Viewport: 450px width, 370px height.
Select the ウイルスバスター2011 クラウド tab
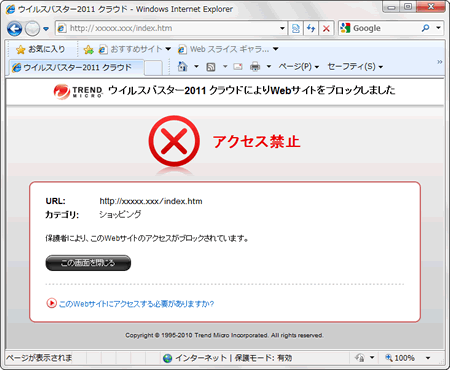pyautogui.click(x=77, y=67)
